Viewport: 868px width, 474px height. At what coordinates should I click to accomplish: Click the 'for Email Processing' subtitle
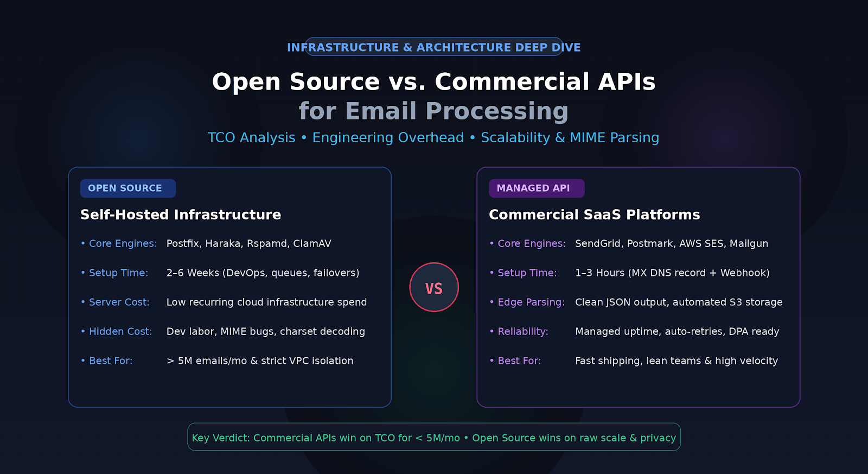pos(434,111)
